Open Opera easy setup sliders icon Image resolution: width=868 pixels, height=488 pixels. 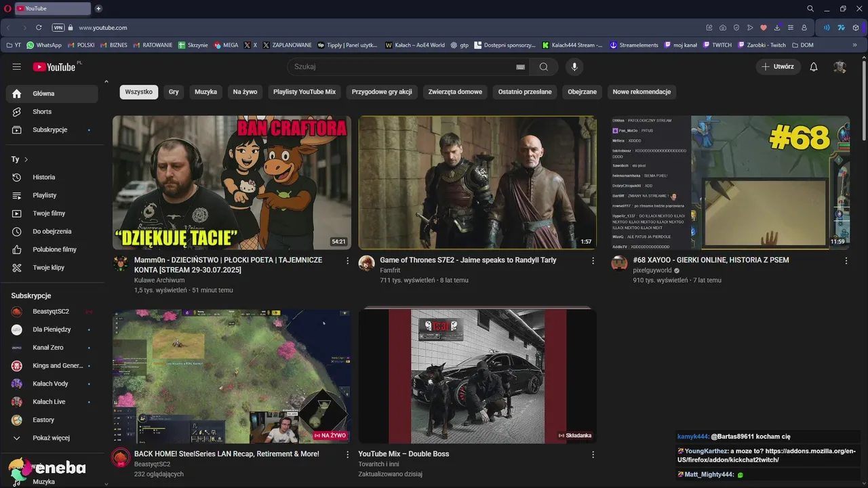(x=791, y=28)
